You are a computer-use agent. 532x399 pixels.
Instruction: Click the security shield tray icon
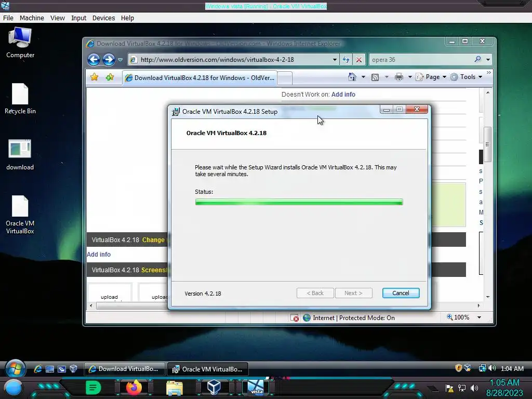(458, 368)
